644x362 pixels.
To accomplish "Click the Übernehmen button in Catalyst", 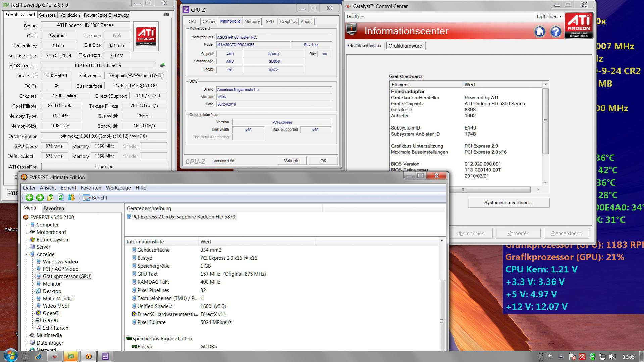I will 470,233.
